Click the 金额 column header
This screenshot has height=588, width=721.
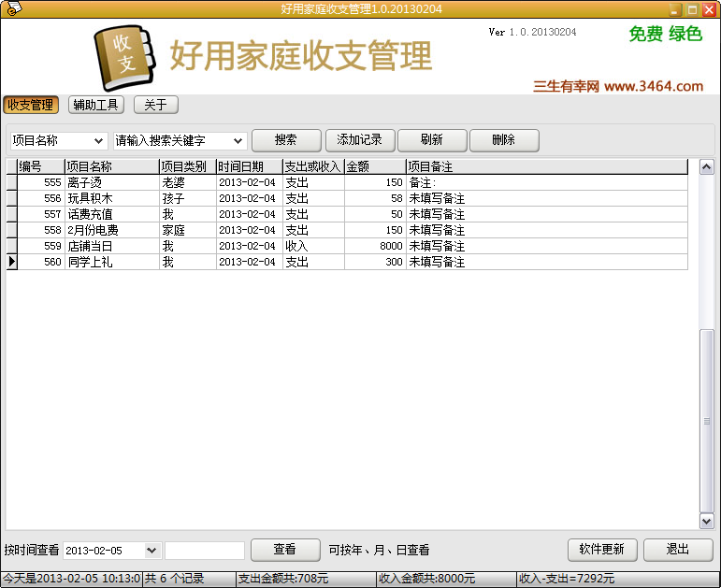[x=375, y=166]
